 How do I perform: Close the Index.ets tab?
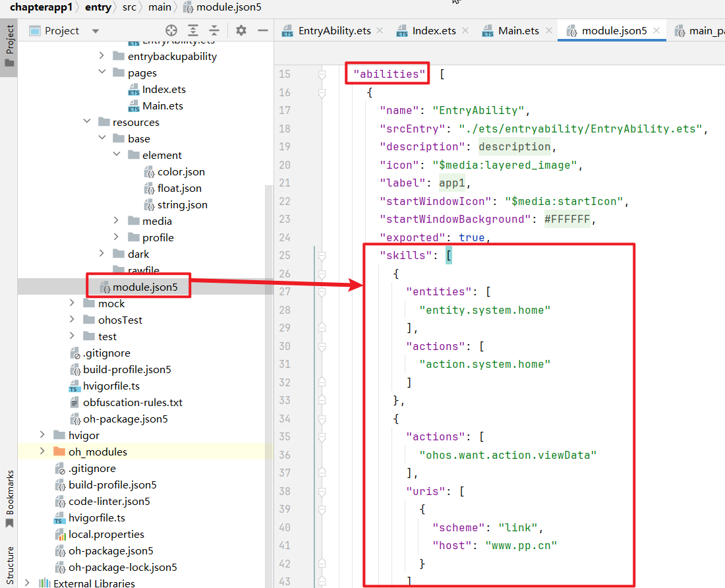[x=465, y=30]
